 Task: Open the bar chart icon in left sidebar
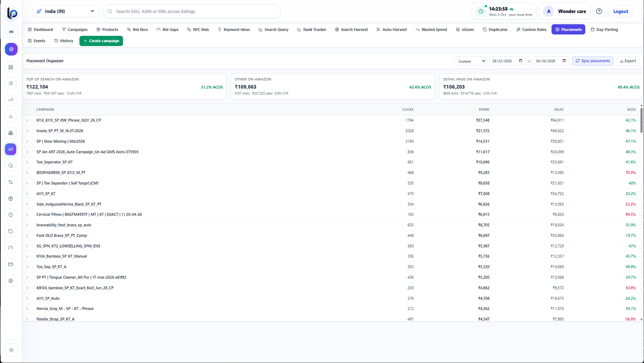(11, 116)
